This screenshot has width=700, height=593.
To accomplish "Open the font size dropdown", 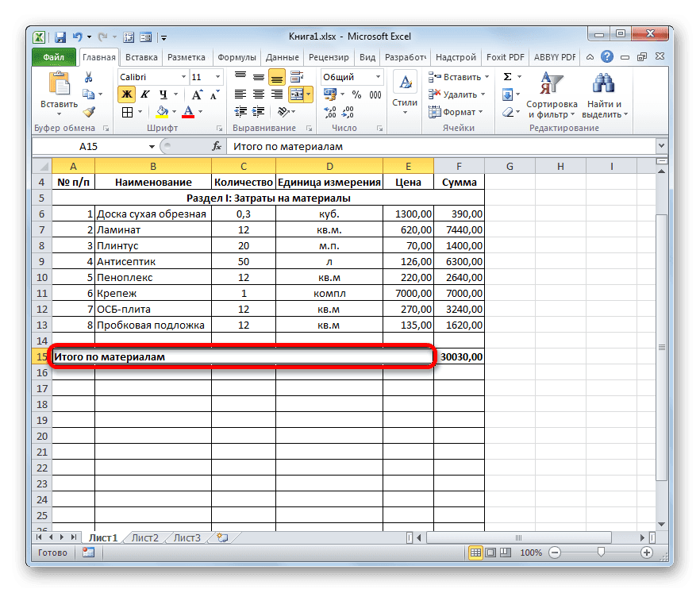I will (x=217, y=77).
